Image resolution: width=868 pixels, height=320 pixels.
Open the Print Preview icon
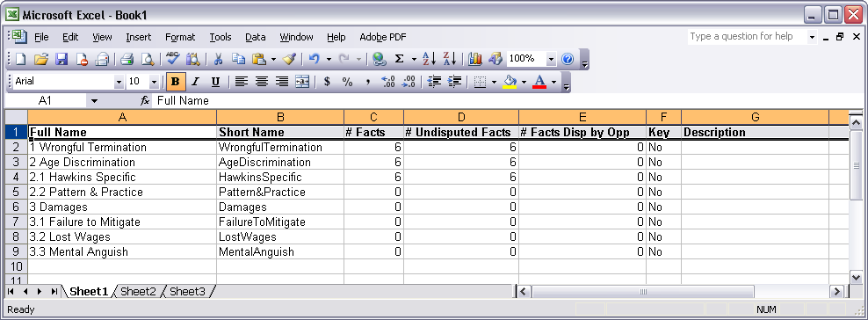tap(148, 59)
